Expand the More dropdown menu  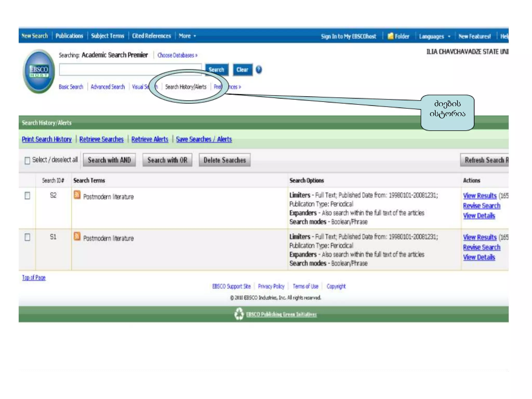click(x=187, y=36)
